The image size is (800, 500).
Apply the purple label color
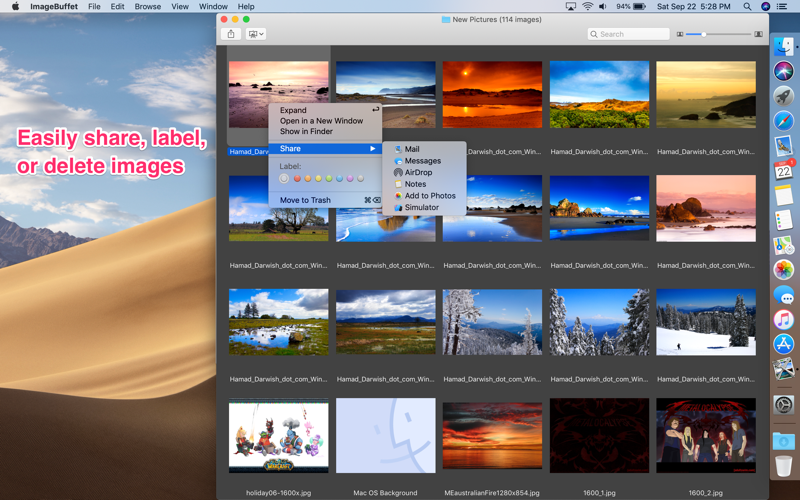pyautogui.click(x=350, y=179)
